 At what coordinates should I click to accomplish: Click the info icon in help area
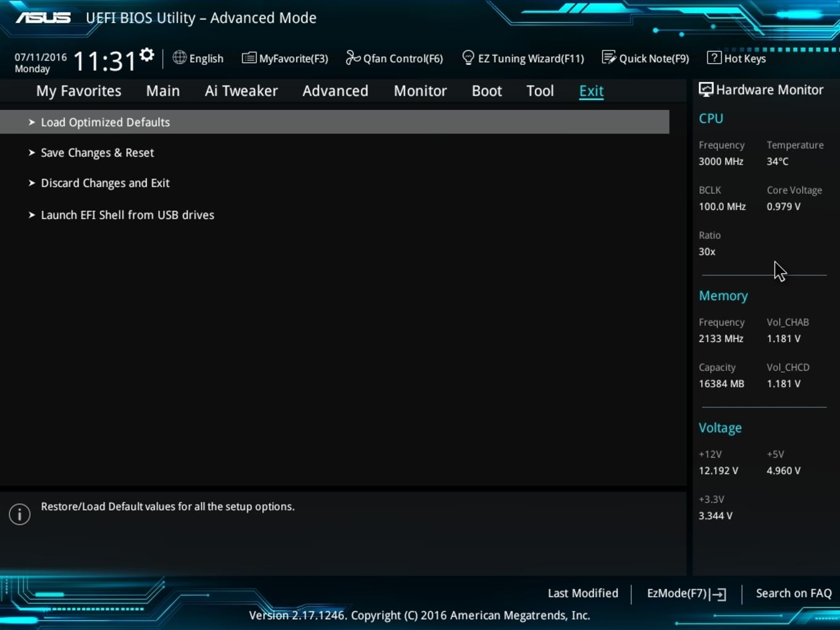(20, 514)
